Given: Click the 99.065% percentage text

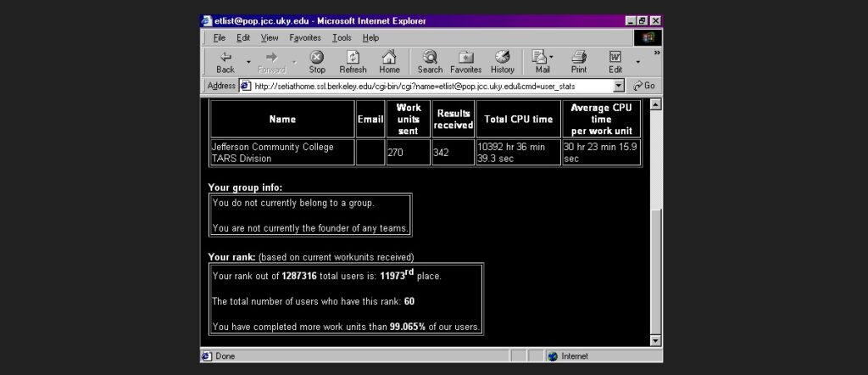Looking at the screenshot, I should click(x=408, y=327).
